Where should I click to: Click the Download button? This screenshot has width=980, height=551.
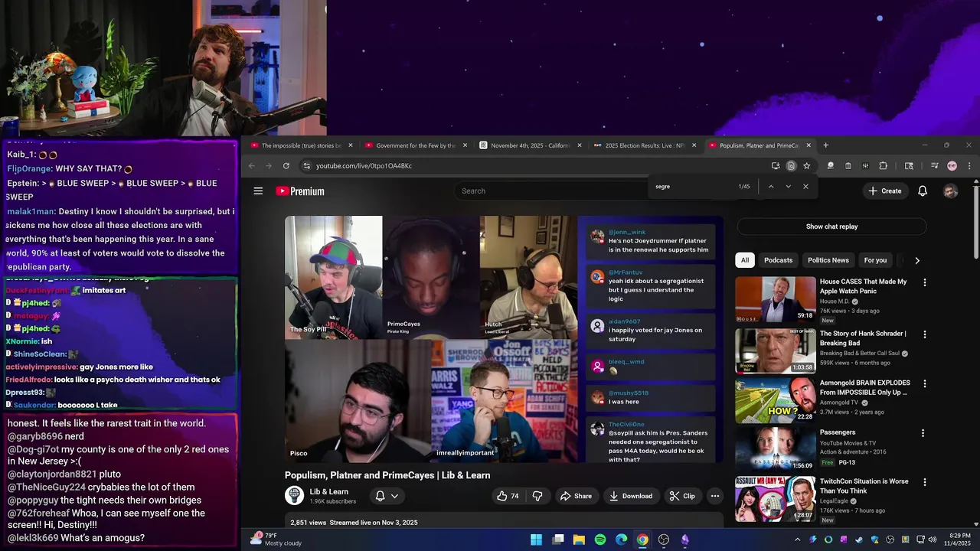pos(631,496)
